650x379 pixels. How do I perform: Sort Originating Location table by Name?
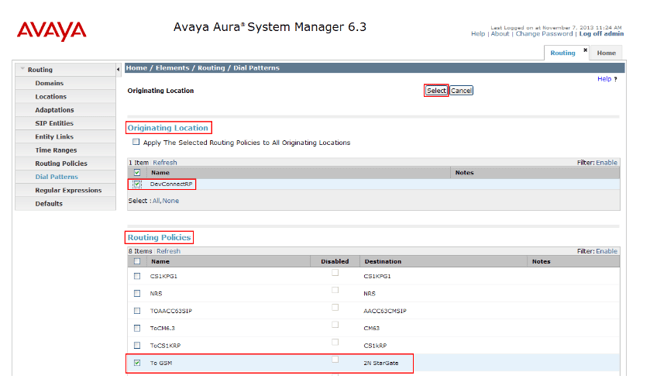160,172
